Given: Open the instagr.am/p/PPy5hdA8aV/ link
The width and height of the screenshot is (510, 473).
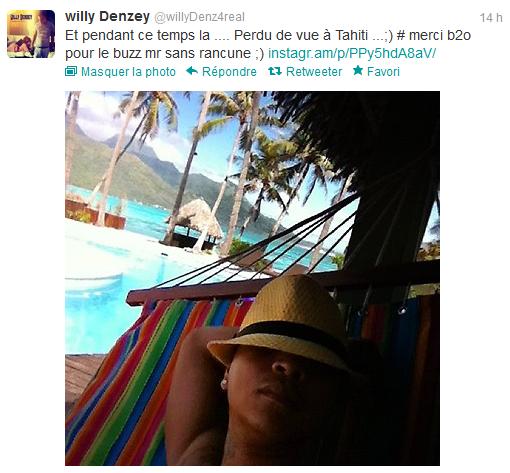Looking at the screenshot, I should coord(352,53).
